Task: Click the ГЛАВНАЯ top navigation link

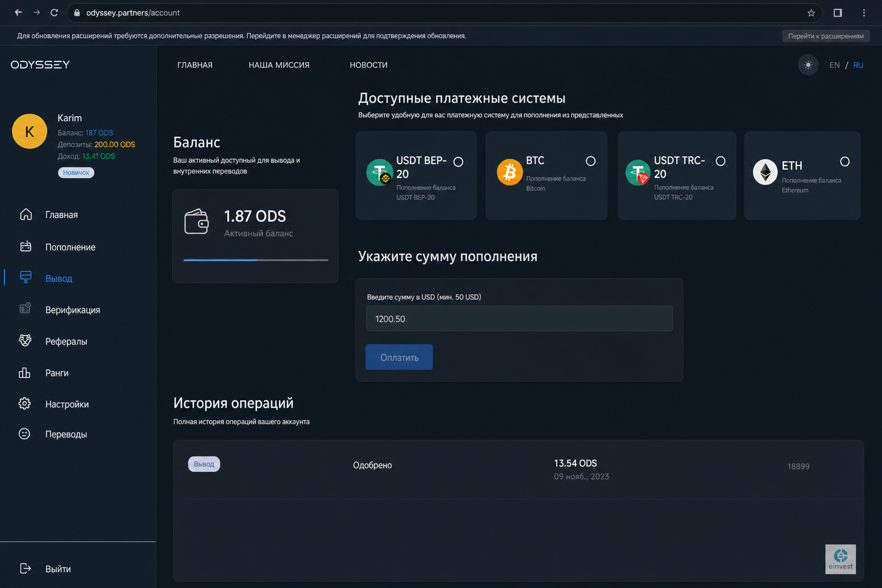Action: (x=195, y=65)
